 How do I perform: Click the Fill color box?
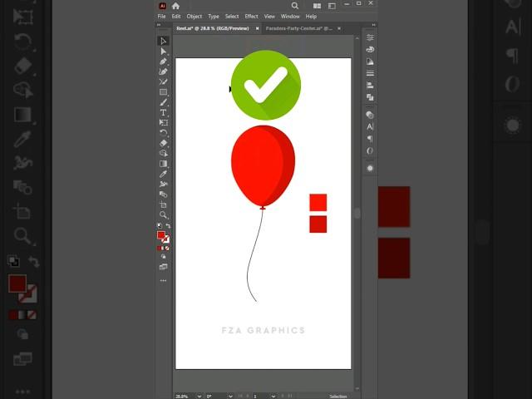[161, 235]
